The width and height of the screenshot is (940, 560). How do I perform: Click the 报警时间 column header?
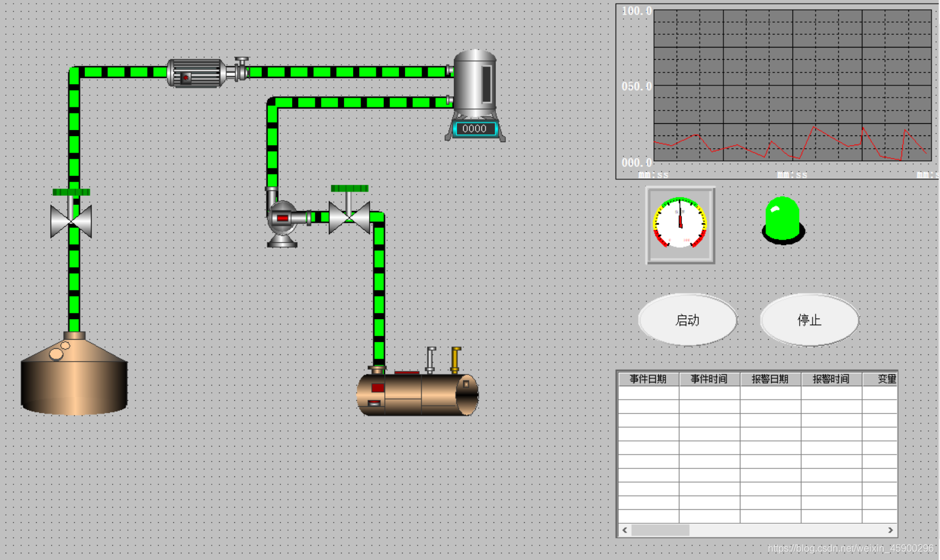[831, 379]
